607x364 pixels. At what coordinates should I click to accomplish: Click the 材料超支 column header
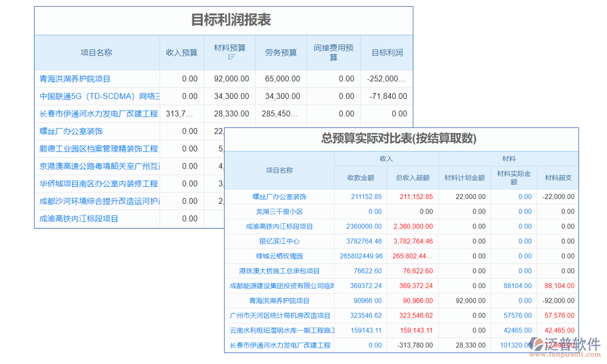coord(557,178)
